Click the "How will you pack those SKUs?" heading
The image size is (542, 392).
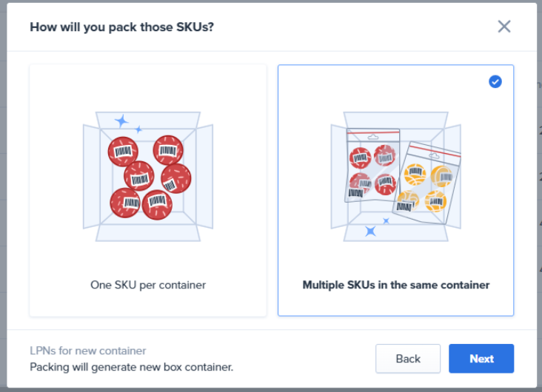pos(122,27)
